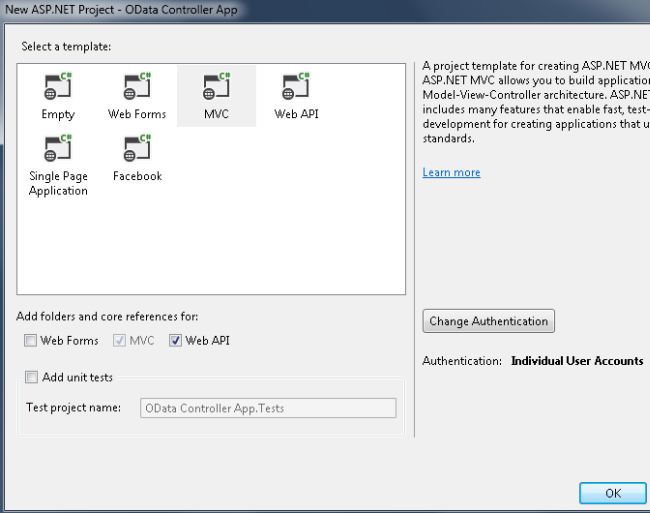Image resolution: width=650 pixels, height=513 pixels.
Task: Select the Single Page Application template icon
Action: [58, 148]
